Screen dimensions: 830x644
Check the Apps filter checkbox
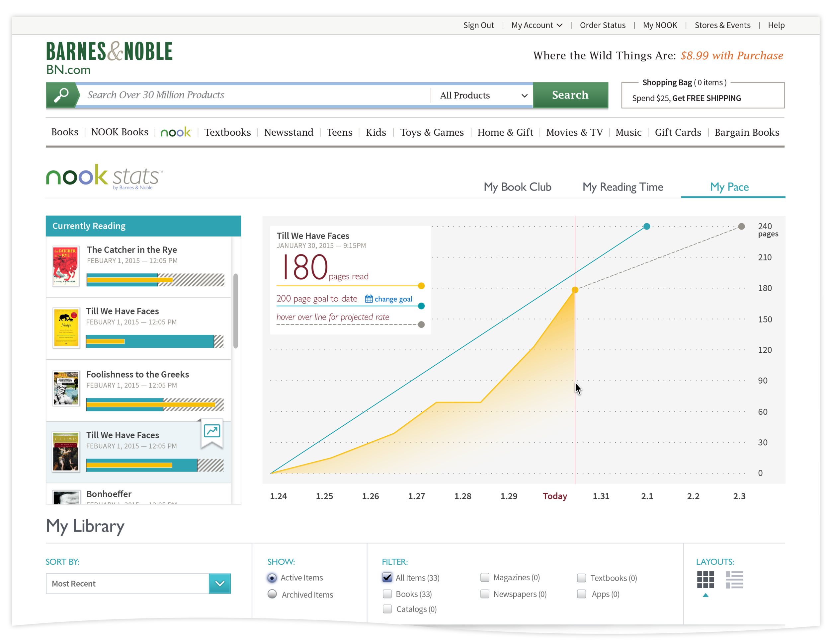coord(581,594)
